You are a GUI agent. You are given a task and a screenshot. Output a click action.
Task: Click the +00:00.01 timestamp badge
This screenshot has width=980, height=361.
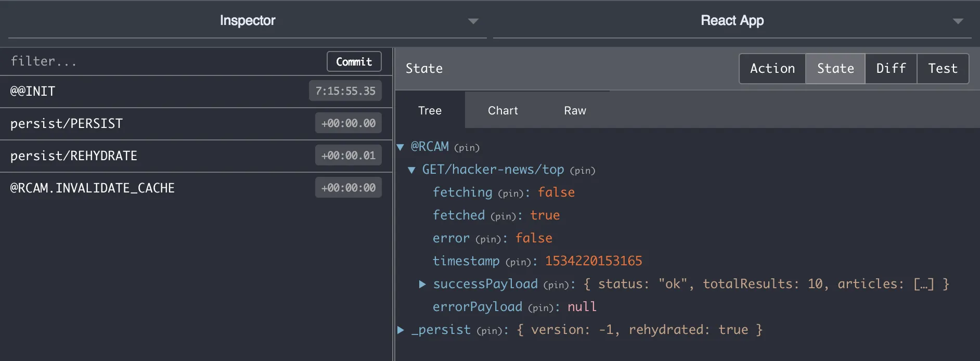pyautogui.click(x=349, y=156)
